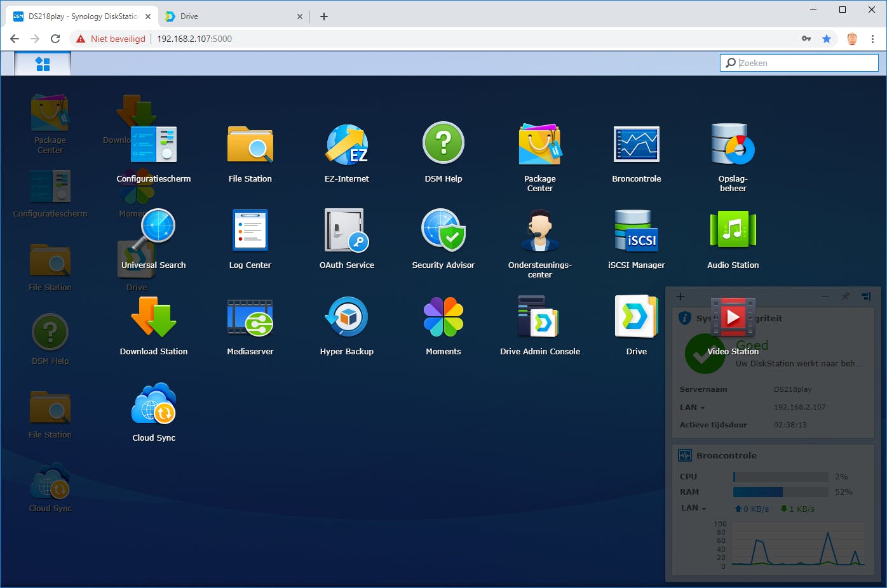Click the 192.168.2.107 LAN address in widget

point(800,407)
